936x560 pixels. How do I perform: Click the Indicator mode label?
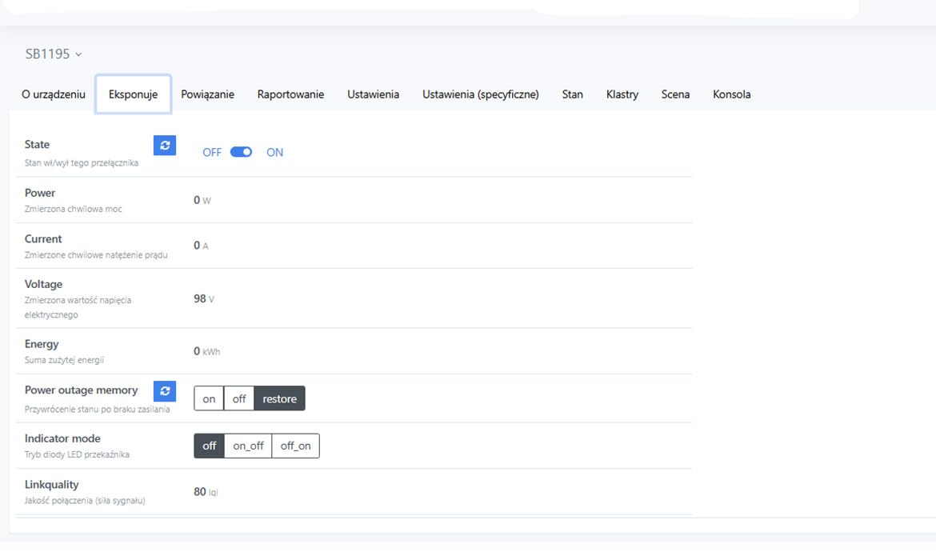click(x=62, y=439)
